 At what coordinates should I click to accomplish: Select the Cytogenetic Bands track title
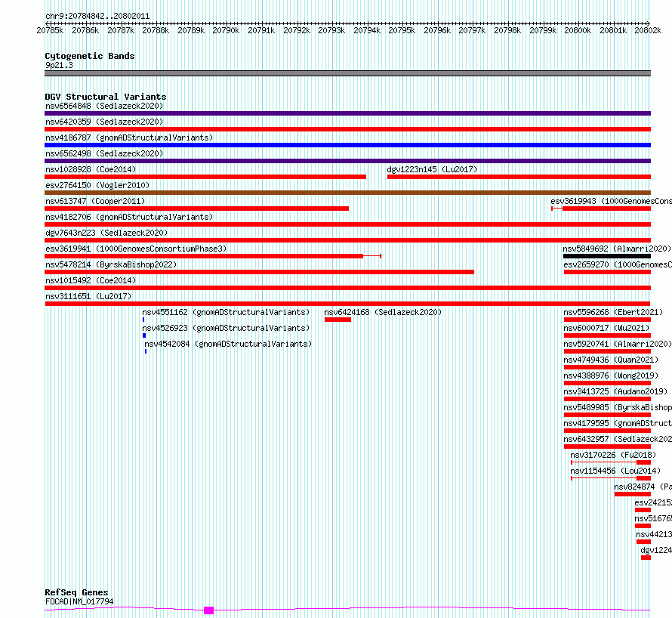(90, 56)
